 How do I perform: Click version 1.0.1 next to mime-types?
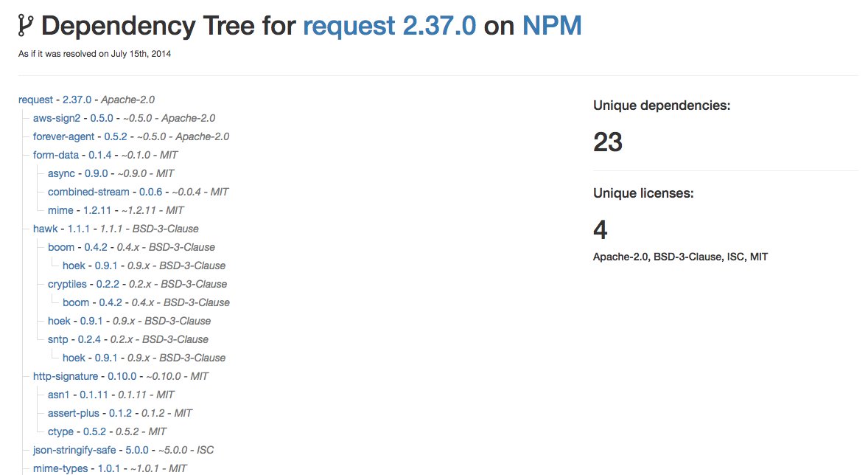click(109, 468)
